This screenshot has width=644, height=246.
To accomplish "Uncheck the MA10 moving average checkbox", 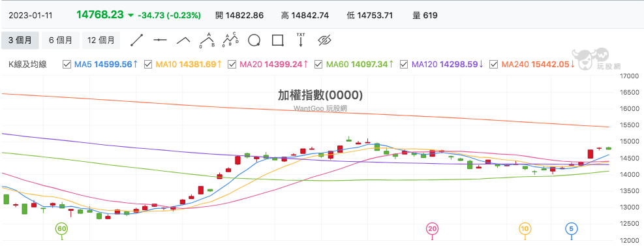I will pos(149,65).
